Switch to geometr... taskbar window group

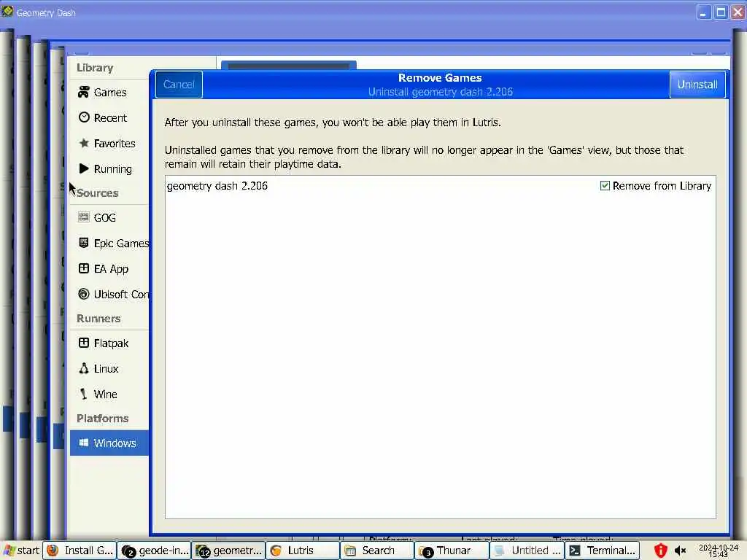(x=228, y=551)
